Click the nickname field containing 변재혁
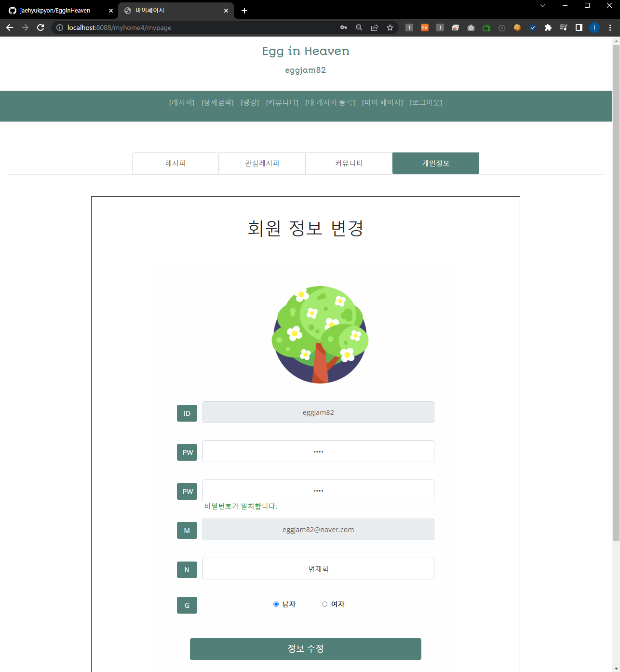 318,568
